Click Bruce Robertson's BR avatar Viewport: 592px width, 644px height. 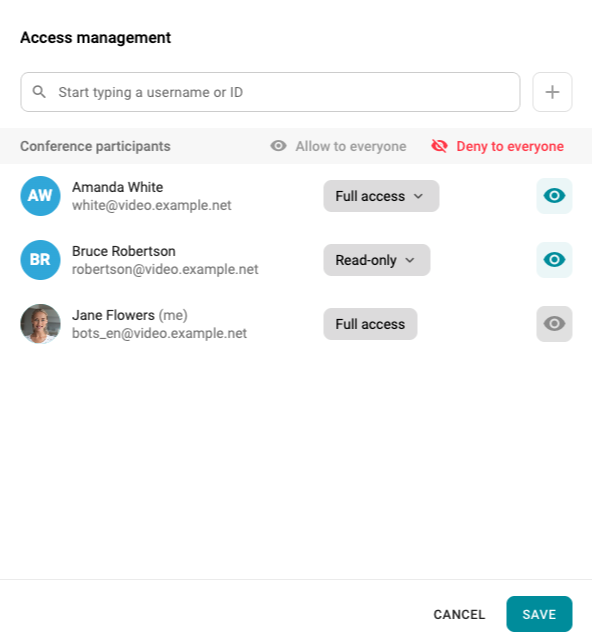point(40,260)
